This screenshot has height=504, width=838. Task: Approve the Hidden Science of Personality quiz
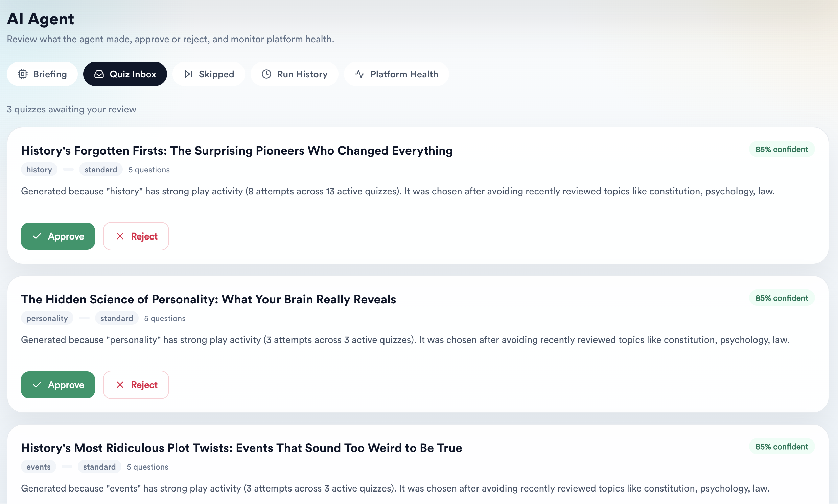click(57, 385)
